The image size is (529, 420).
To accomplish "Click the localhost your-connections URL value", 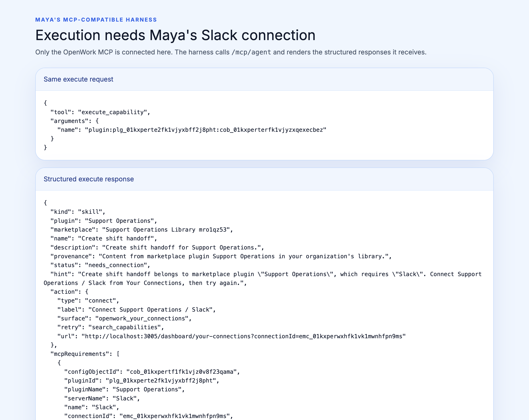I will pos(244,336).
